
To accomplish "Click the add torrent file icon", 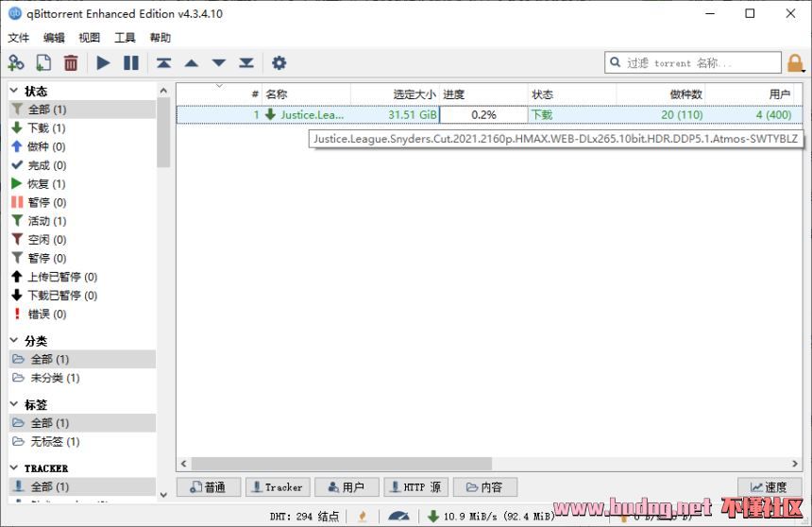I will (x=43, y=63).
